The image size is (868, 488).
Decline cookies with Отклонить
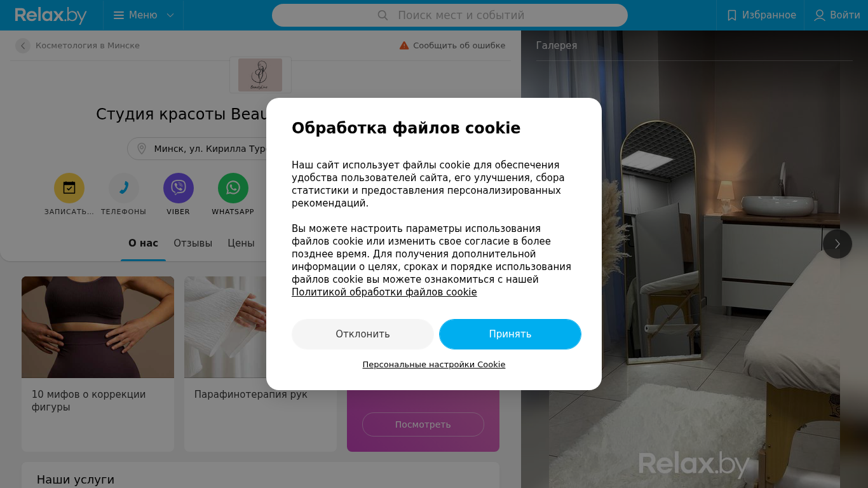(x=363, y=334)
